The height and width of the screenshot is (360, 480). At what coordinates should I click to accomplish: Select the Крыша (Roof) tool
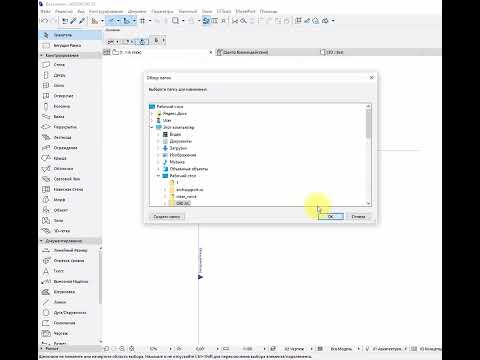(70, 158)
